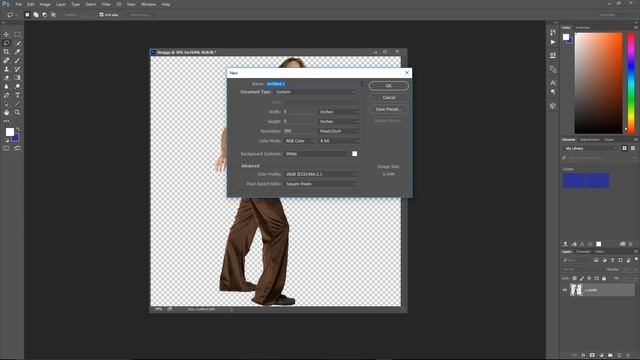Click OK in the New dialog

tap(389, 86)
